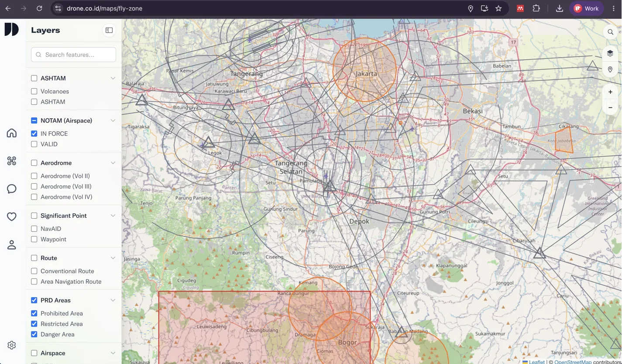Collapse the PRD Areas section chevron
622x364 pixels.
[113, 300]
